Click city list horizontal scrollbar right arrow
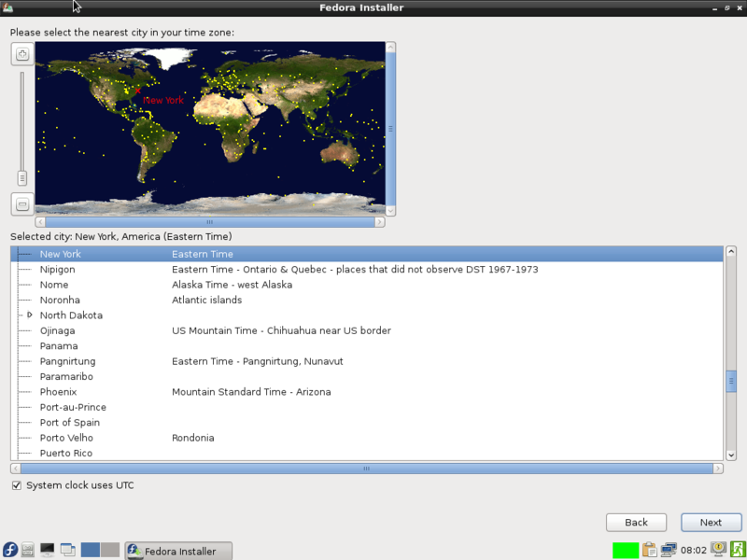 coord(718,469)
